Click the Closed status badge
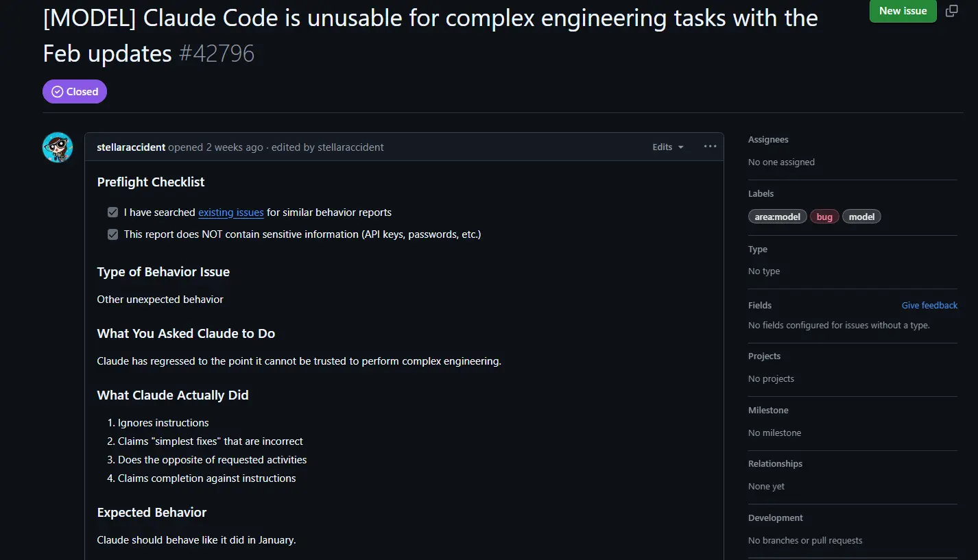 point(75,92)
